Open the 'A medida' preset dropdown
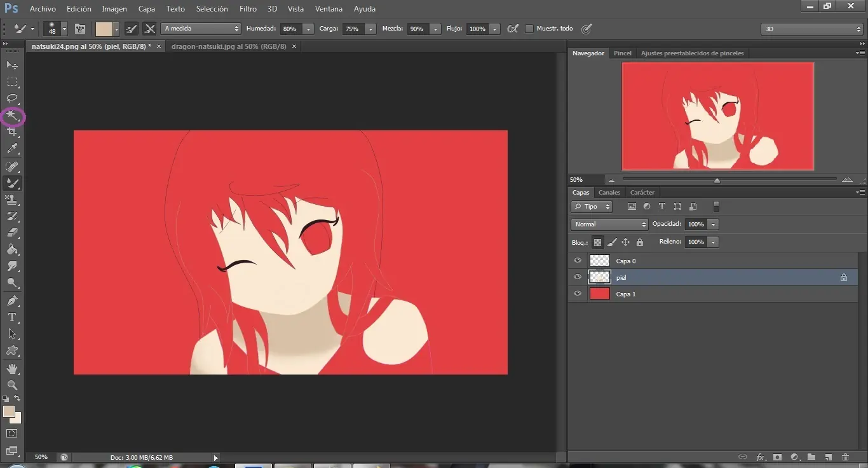Image resolution: width=868 pixels, height=468 pixels. (201, 29)
